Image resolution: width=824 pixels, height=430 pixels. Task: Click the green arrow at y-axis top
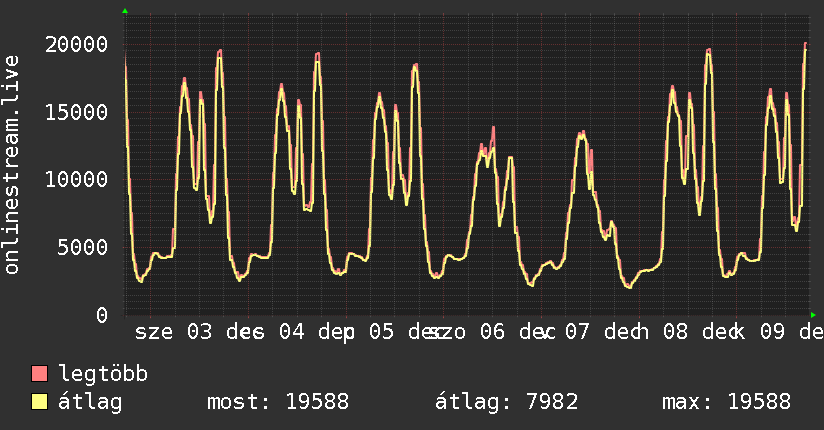click(x=125, y=11)
